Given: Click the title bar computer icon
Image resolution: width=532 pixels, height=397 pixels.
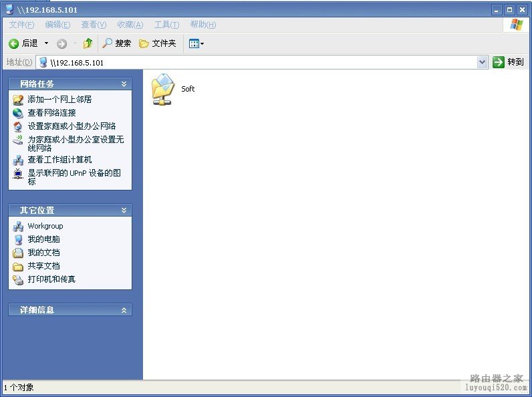Looking at the screenshot, I should 10,9.
